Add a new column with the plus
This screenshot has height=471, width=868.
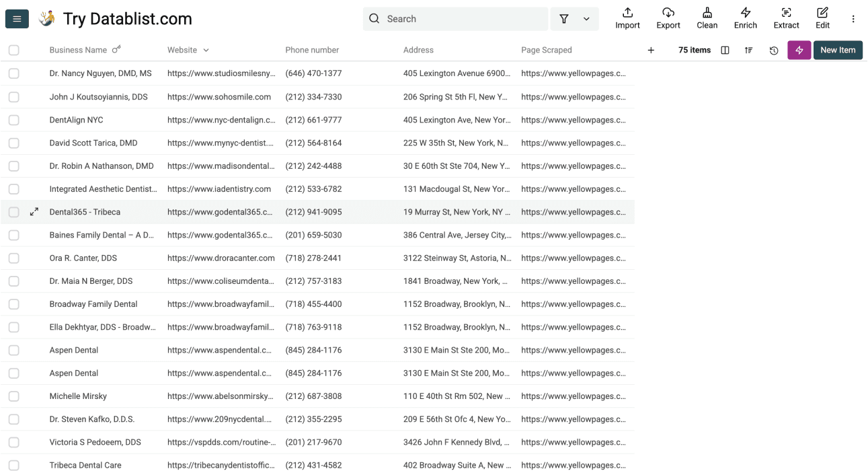click(650, 50)
